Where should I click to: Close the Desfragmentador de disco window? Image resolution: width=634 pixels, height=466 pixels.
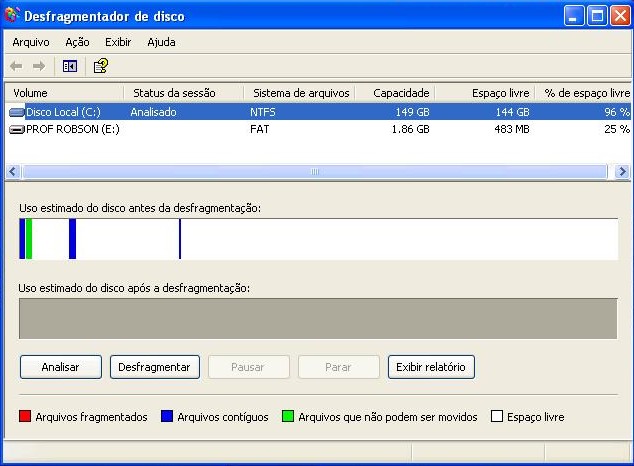[620, 16]
